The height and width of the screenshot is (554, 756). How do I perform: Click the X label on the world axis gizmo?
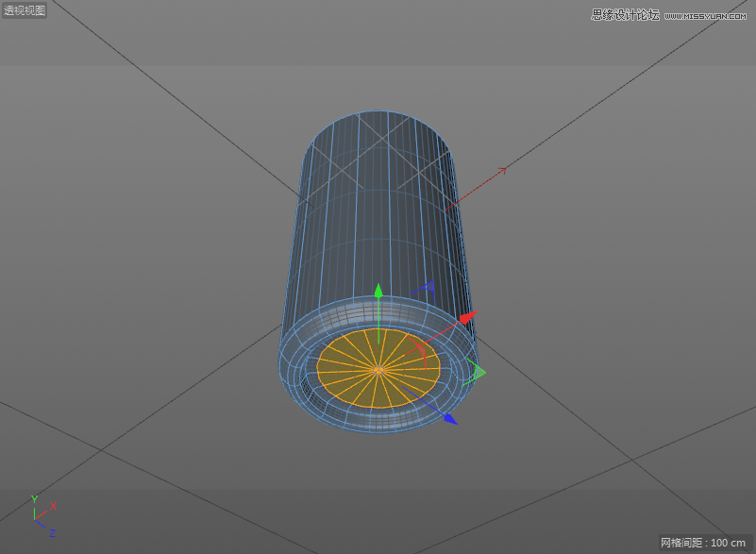(x=55, y=506)
